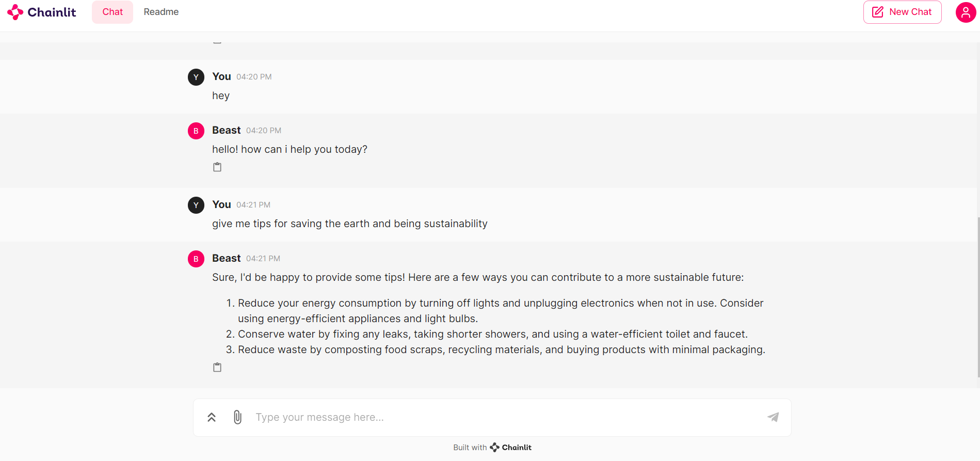Click the Chainlit icon in the footer

(494, 447)
